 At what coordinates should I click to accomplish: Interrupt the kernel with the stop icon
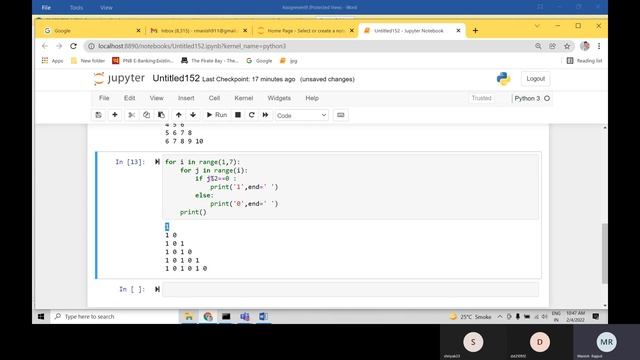[238, 115]
